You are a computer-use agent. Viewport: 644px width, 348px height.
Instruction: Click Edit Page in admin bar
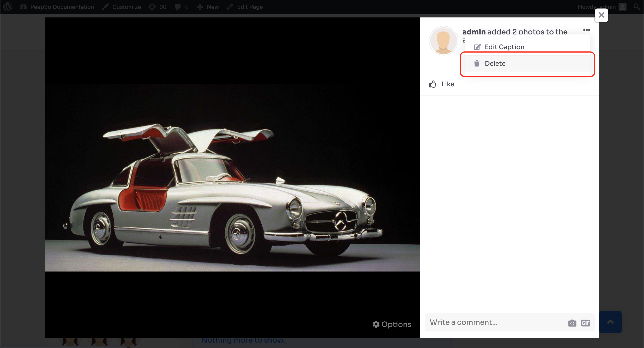tap(245, 7)
